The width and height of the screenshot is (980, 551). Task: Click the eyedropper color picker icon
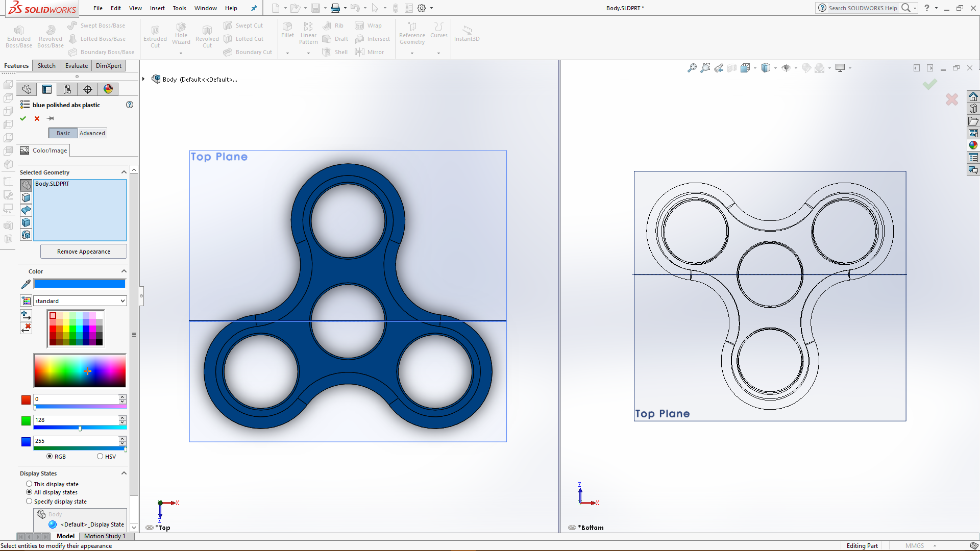[x=26, y=284]
